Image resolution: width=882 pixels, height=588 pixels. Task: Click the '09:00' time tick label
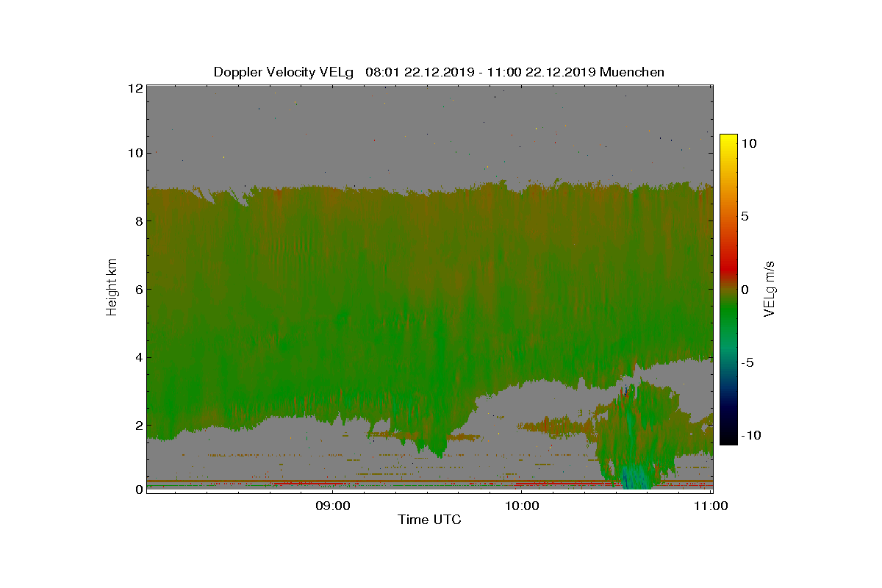coord(334,506)
